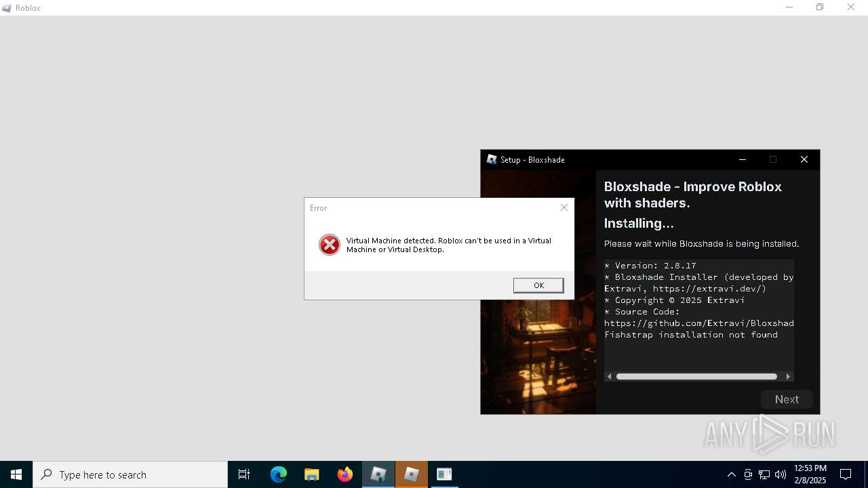Minimize the Roblox window
The width and height of the screenshot is (868, 488).
coord(789,7)
